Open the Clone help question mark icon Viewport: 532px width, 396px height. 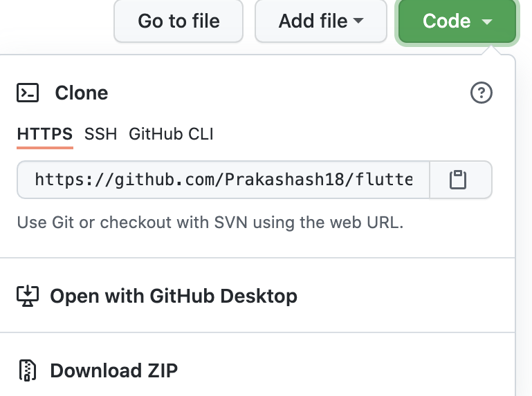(481, 93)
